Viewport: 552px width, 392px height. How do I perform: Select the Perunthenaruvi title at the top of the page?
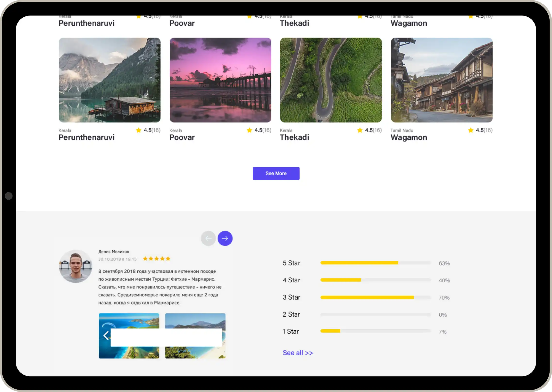point(86,23)
